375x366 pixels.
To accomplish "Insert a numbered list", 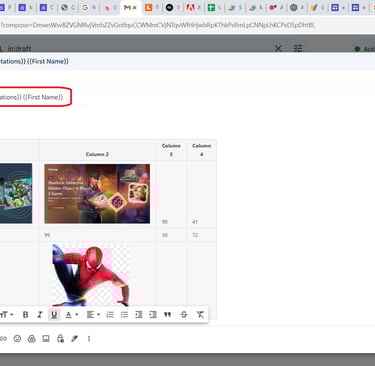I will [x=110, y=315].
